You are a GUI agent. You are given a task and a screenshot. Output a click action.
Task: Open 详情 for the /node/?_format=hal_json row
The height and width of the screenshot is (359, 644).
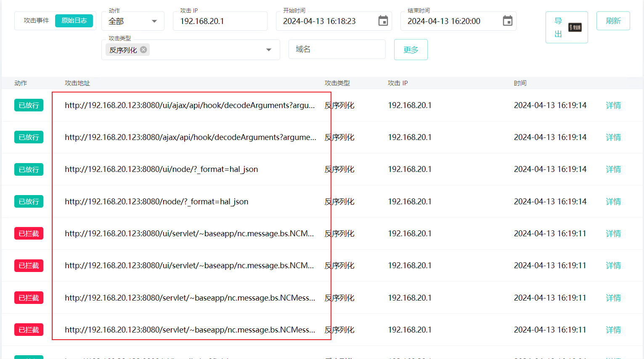613,202
